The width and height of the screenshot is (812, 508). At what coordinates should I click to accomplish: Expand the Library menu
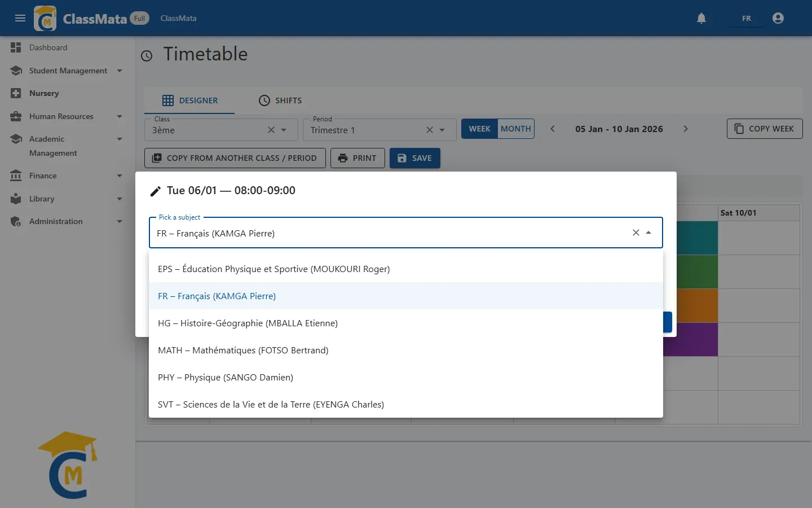pyautogui.click(x=120, y=199)
